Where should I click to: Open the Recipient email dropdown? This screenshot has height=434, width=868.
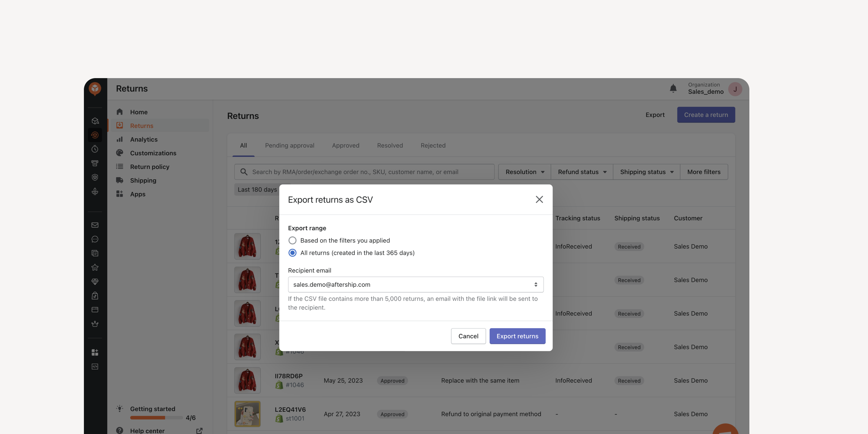tap(415, 284)
